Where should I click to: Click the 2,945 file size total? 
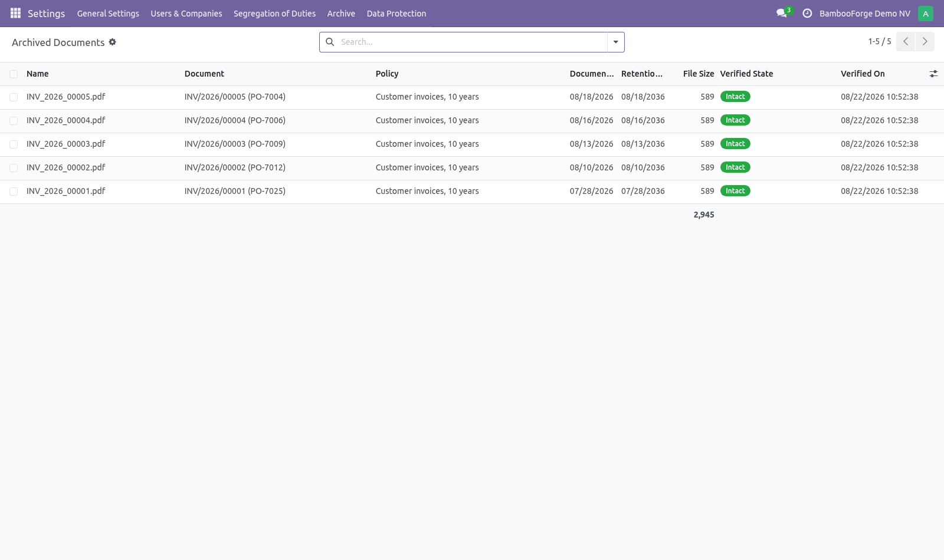pyautogui.click(x=704, y=215)
